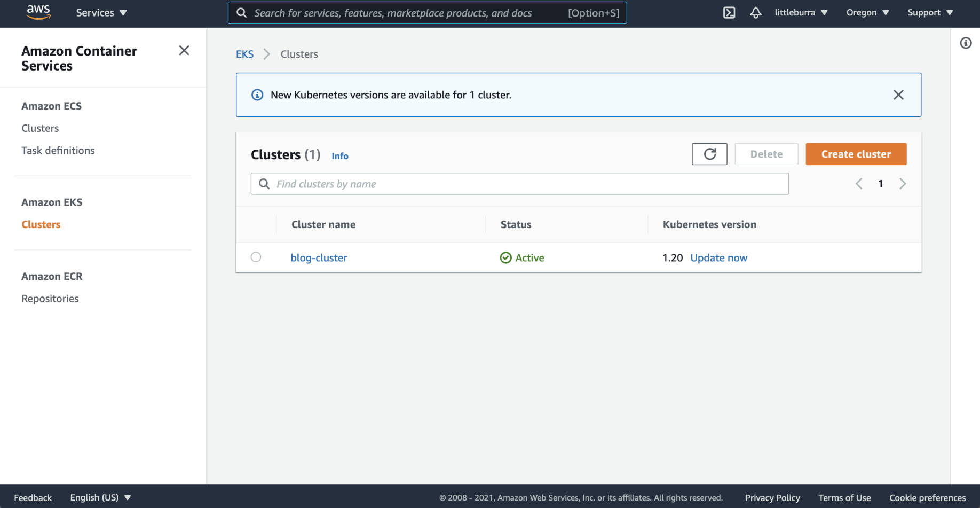Click the AWS logo home icon
Image resolution: width=980 pixels, height=508 pixels.
pos(38,12)
